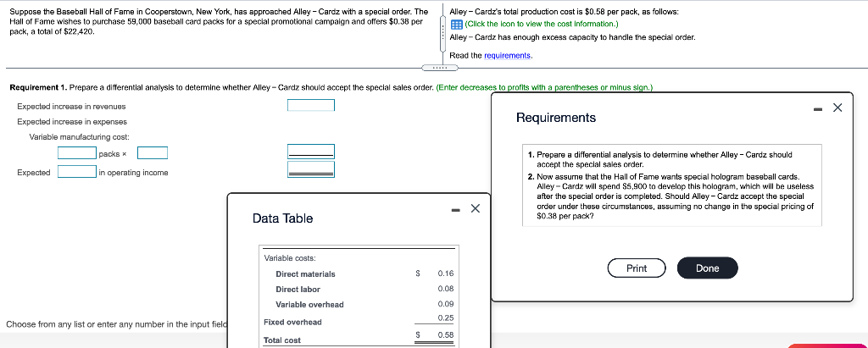Open the cost information table icon
The width and height of the screenshot is (868, 348).
click(456, 25)
